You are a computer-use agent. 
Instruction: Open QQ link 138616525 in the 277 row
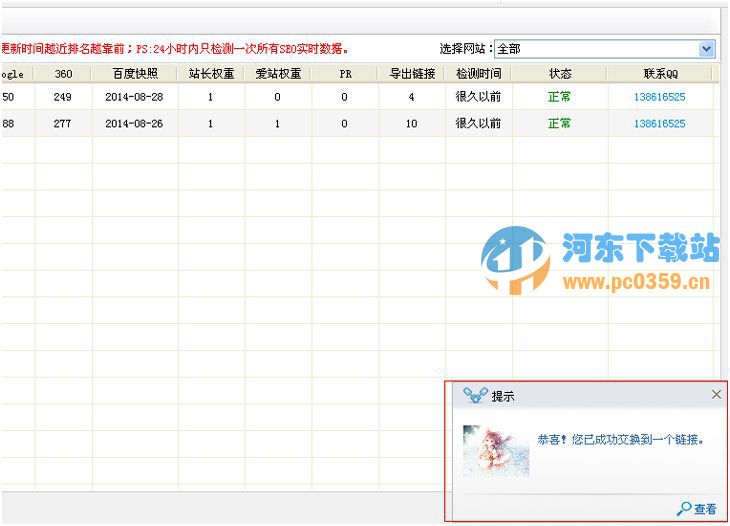pyautogui.click(x=660, y=123)
